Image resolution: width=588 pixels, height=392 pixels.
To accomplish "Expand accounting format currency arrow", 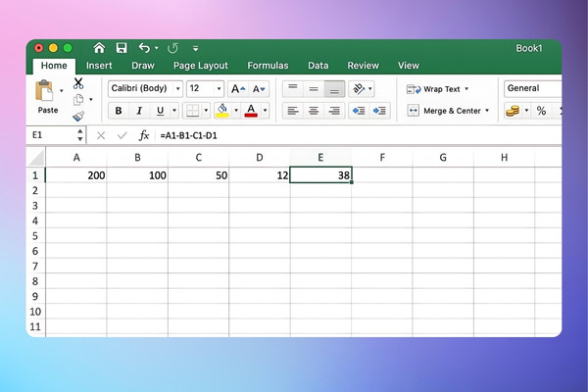I will [526, 111].
